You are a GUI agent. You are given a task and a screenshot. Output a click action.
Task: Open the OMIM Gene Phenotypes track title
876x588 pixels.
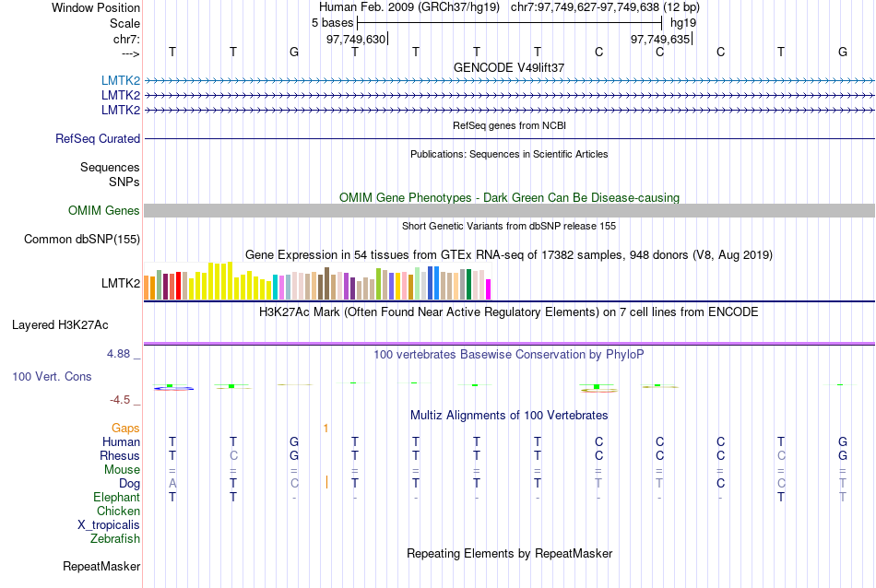(509, 197)
